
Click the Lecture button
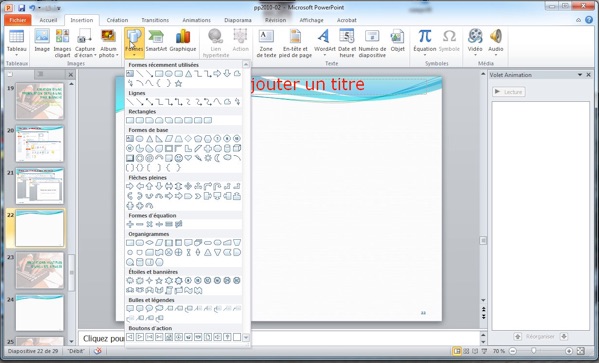[x=509, y=92]
